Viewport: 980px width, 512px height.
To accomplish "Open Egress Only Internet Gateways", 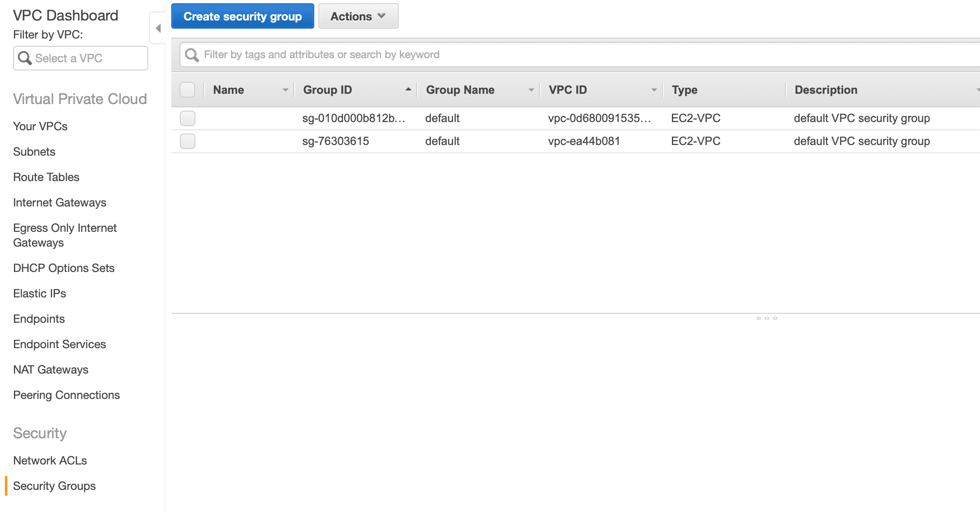I will (x=65, y=235).
